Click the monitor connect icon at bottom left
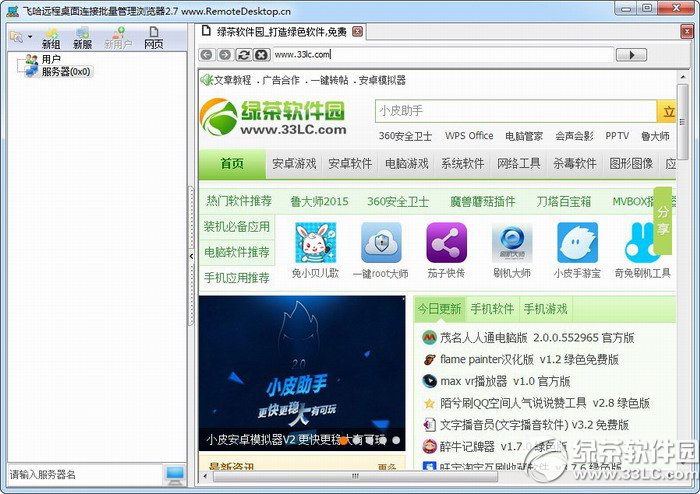 pos(174,475)
